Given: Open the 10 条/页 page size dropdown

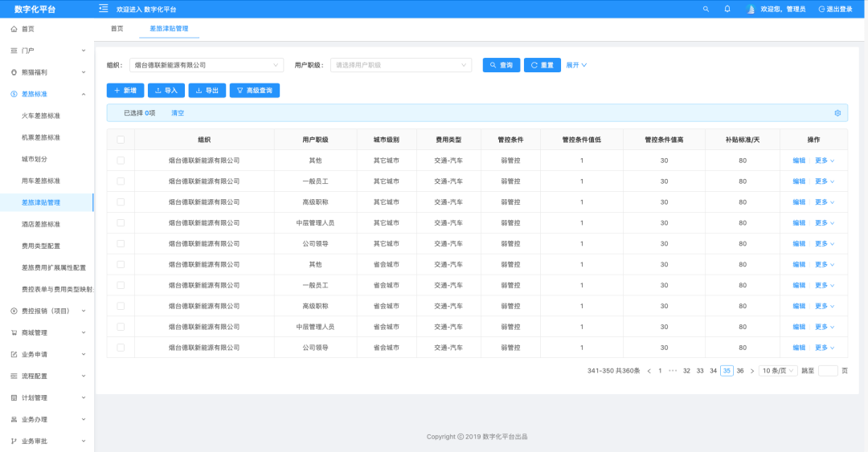Looking at the screenshot, I should (x=778, y=371).
